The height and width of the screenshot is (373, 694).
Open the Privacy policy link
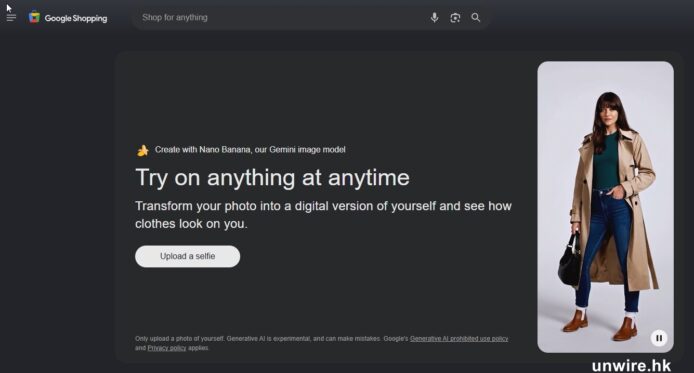pos(167,348)
